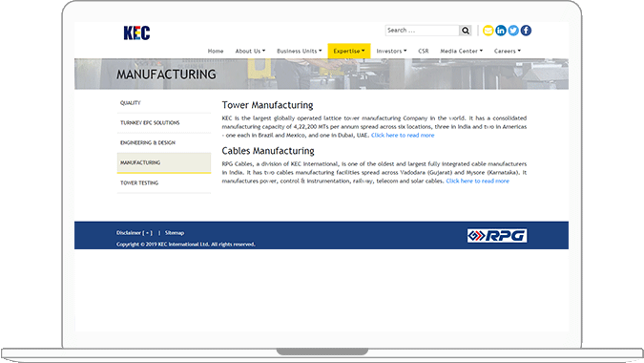Open the CSR menu item

(424, 51)
